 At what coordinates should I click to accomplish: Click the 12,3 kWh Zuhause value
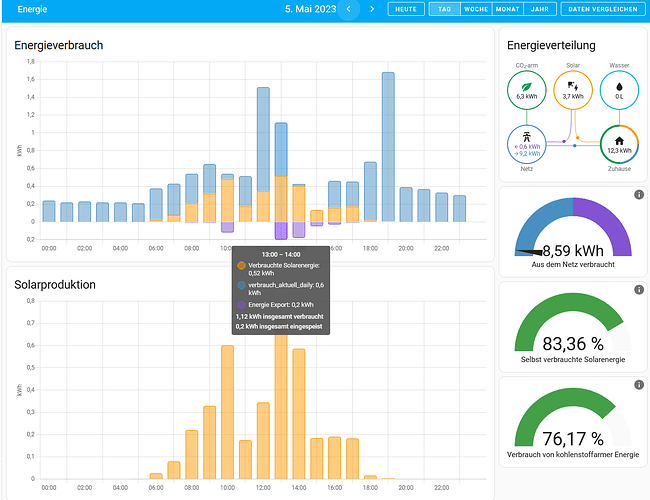coord(619,150)
